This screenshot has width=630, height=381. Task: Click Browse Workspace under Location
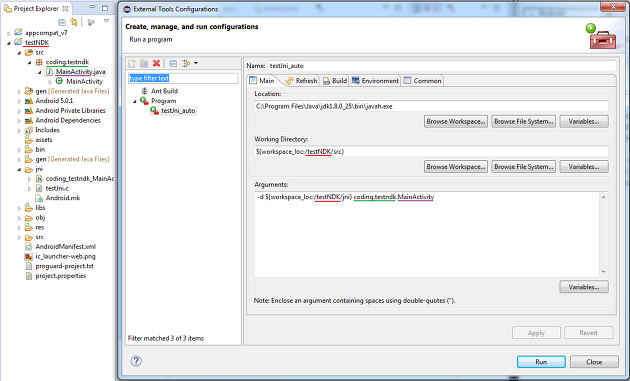(456, 121)
